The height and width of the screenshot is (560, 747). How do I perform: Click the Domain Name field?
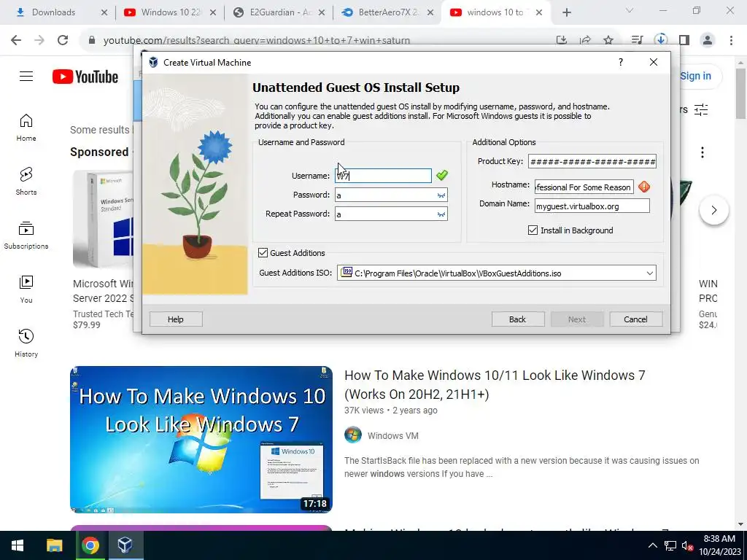pos(592,206)
